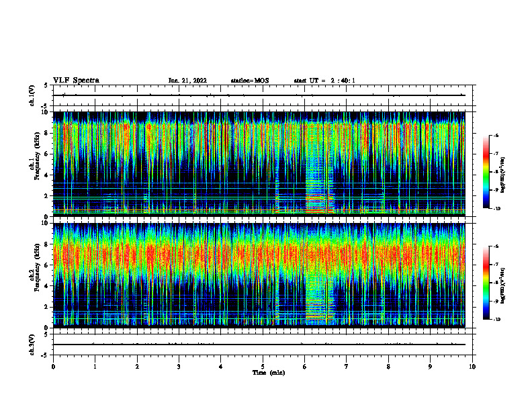Viewport: 532px width, 411px height.
Task: Click the "-6" tick on ch.1 colorbar
Action: tap(496, 136)
